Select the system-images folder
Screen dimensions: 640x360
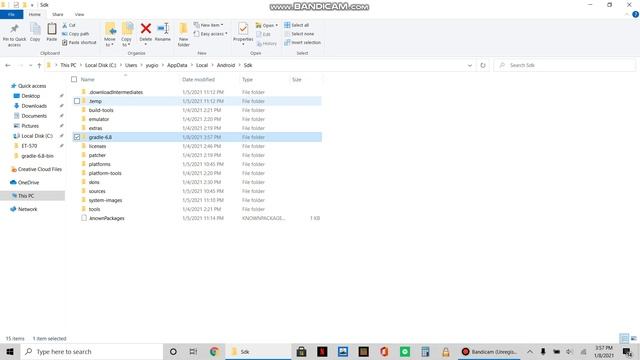[105, 200]
